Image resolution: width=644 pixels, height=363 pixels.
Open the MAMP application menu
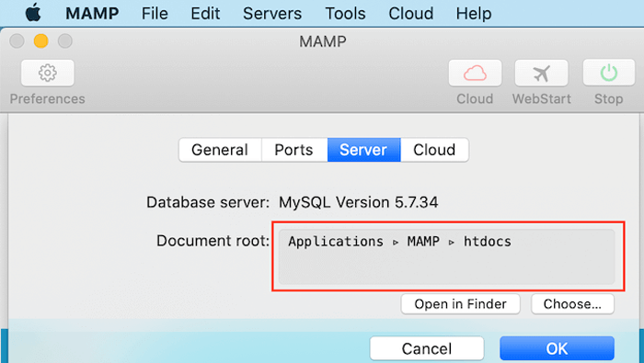[92, 14]
